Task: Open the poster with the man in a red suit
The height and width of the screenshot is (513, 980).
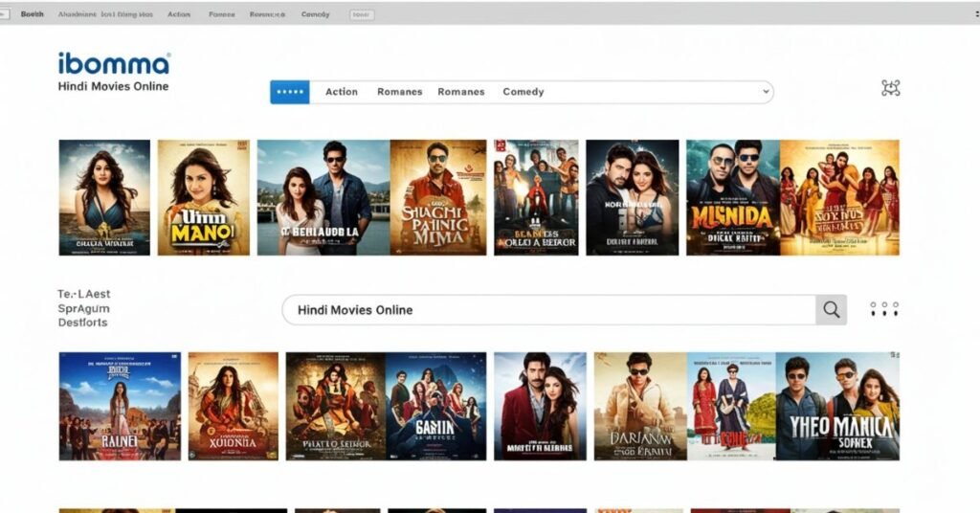Action: (540, 406)
